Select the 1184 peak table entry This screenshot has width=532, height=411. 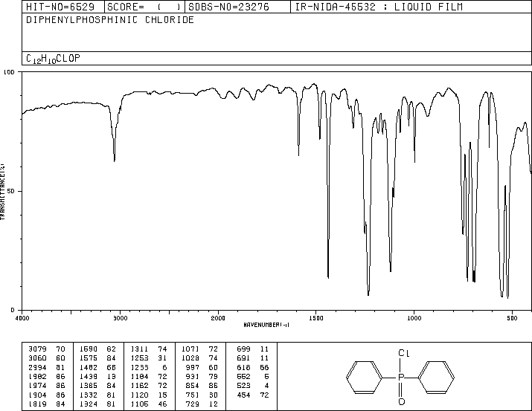[x=149, y=376]
